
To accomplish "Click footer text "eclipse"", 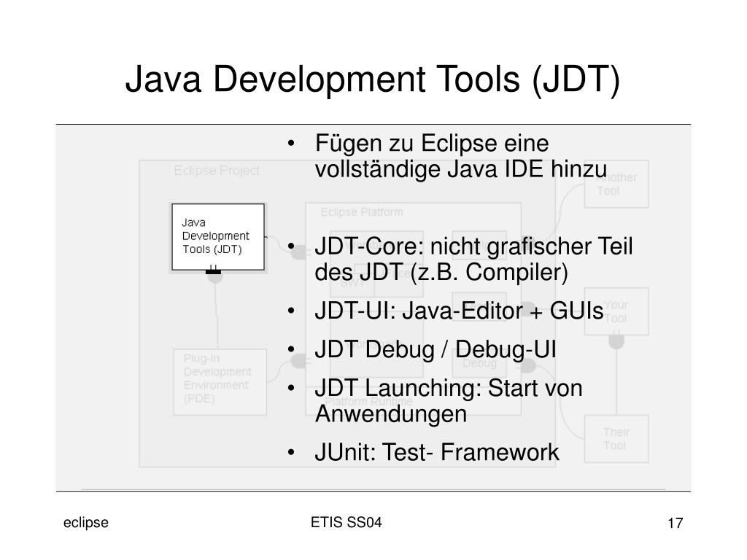I will (x=86, y=522).
